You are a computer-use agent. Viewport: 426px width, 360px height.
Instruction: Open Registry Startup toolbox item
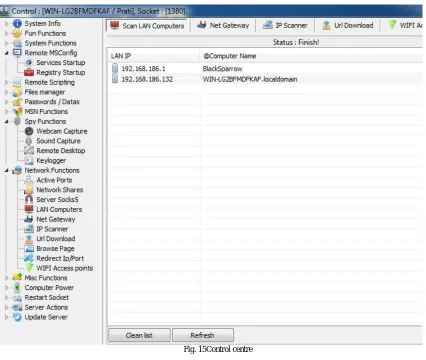click(x=61, y=72)
